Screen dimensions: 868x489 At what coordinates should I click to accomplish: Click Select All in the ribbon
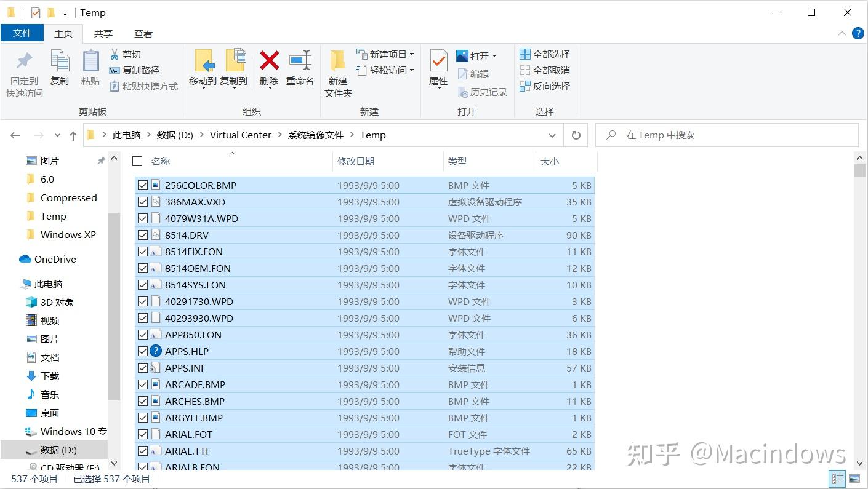(x=545, y=54)
